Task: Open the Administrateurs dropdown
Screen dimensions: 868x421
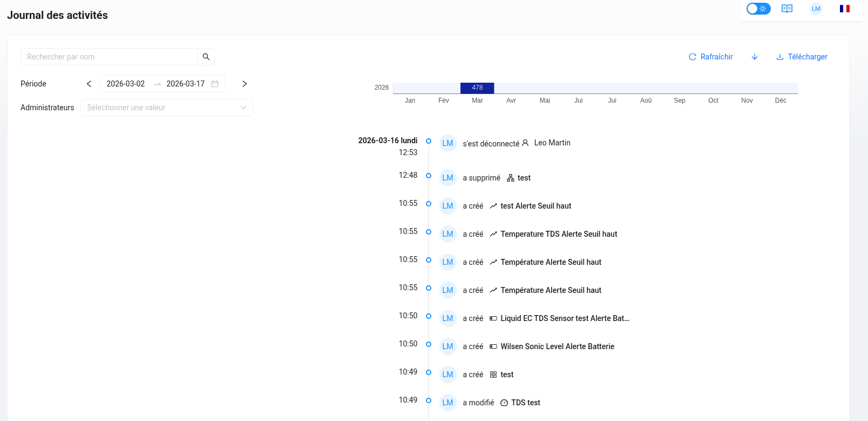Action: 166,108
